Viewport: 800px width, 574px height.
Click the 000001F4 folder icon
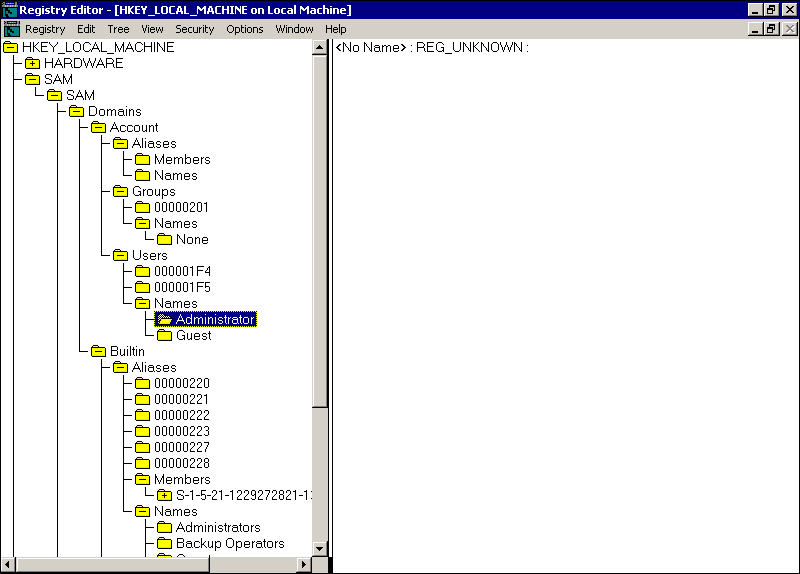coord(143,271)
